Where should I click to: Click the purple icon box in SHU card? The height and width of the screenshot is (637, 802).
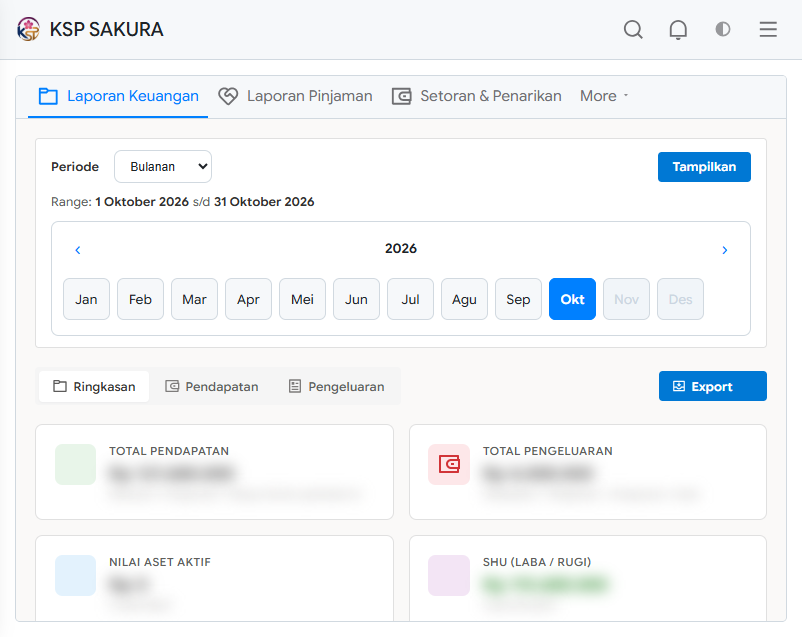(x=449, y=576)
